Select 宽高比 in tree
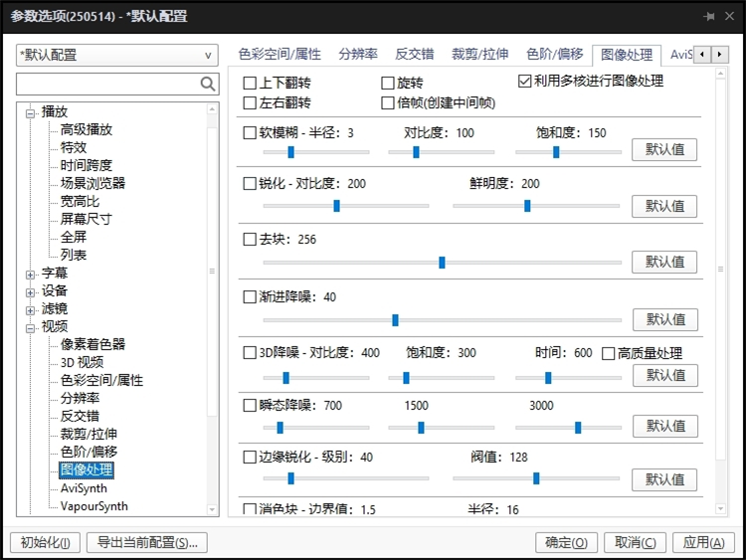This screenshot has width=746, height=560. pos(80,201)
